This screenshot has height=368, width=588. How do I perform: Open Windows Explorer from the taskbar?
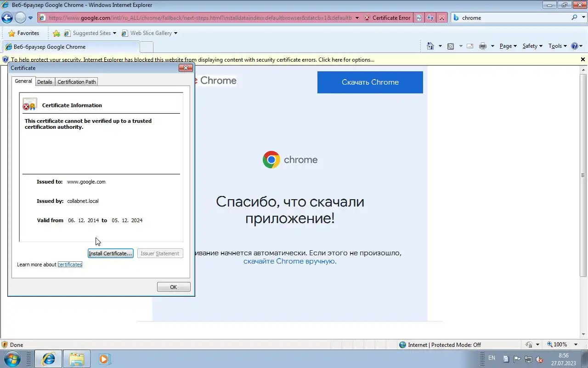coord(77,359)
